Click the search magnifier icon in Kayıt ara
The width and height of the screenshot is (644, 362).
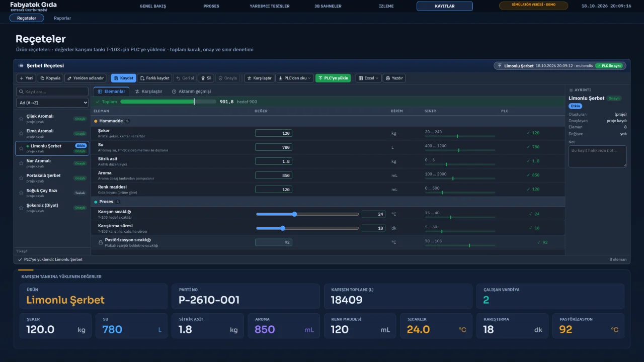pyautogui.click(x=21, y=92)
